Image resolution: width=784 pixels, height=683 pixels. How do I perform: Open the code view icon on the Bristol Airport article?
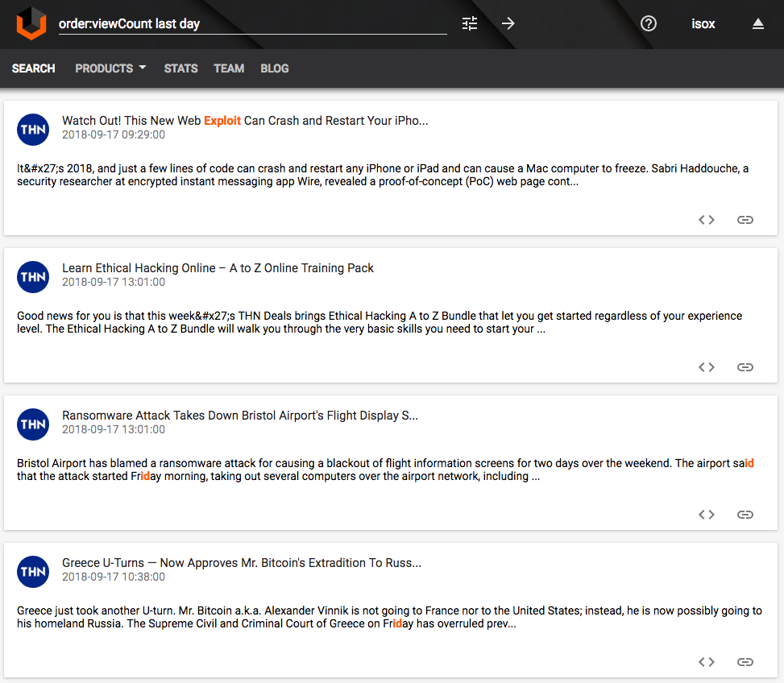pyautogui.click(x=706, y=514)
